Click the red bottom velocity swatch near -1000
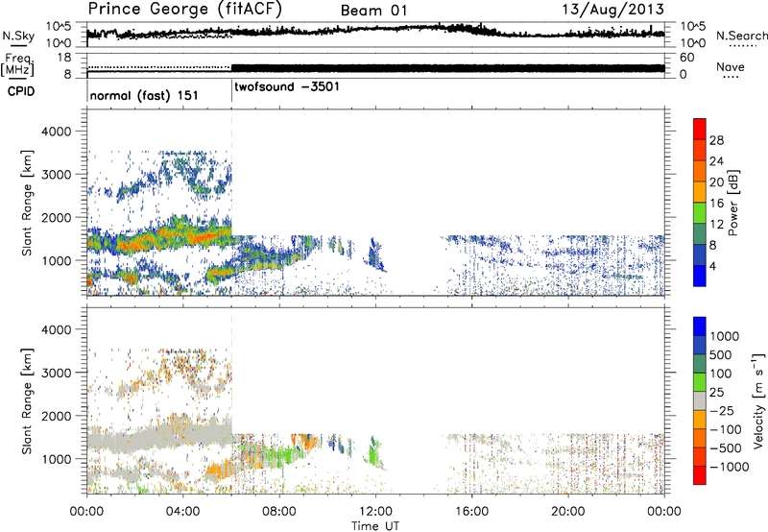The image size is (768, 532). 700,474
